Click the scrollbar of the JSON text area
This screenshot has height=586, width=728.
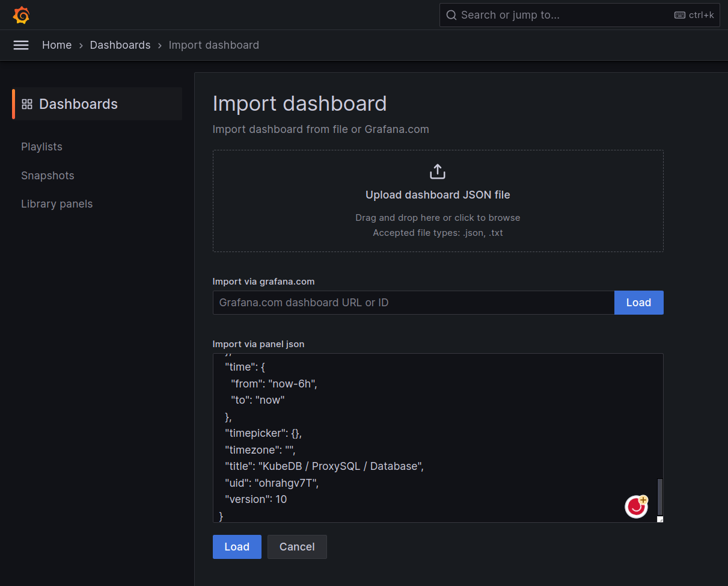pos(659,493)
